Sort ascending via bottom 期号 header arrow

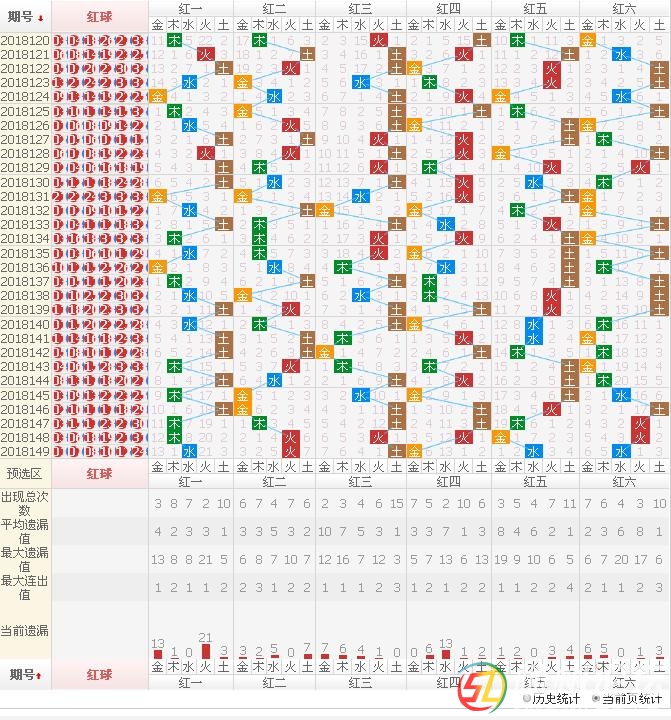(x=41, y=675)
